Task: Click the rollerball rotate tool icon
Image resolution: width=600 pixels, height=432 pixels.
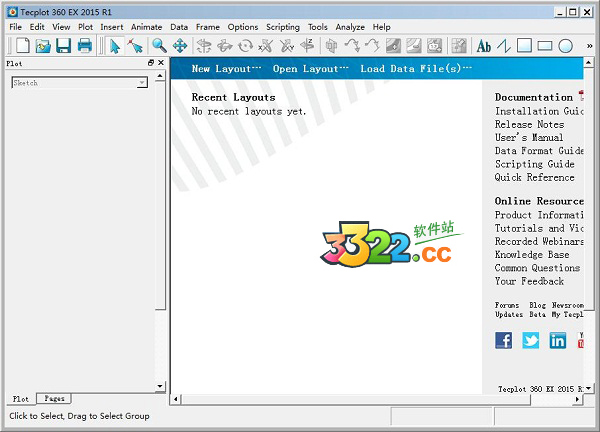Action: (225, 46)
